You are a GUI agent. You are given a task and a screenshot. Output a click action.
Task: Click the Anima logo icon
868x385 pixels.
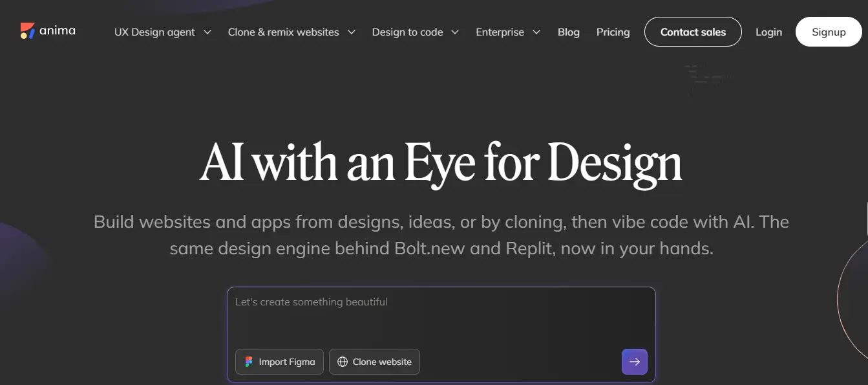[27, 30]
